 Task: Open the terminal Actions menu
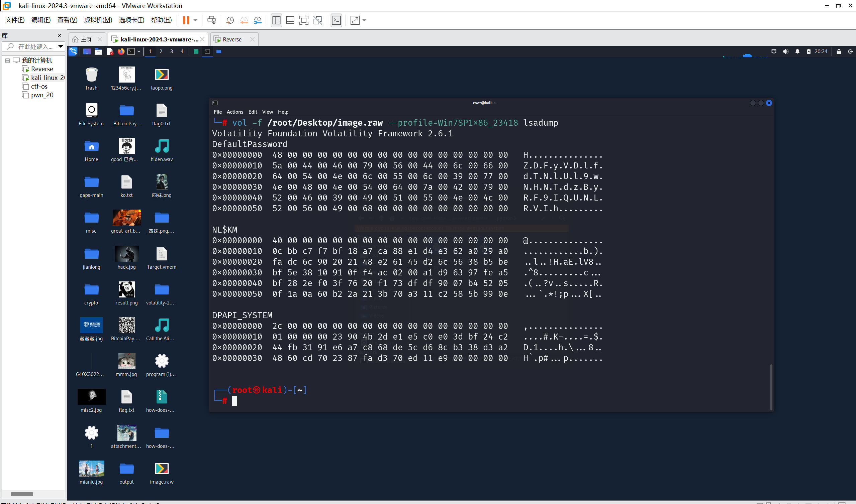(x=235, y=112)
